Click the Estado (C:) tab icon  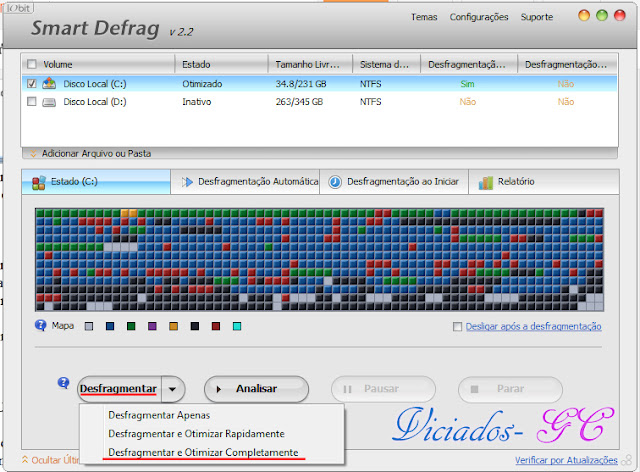click(x=39, y=182)
